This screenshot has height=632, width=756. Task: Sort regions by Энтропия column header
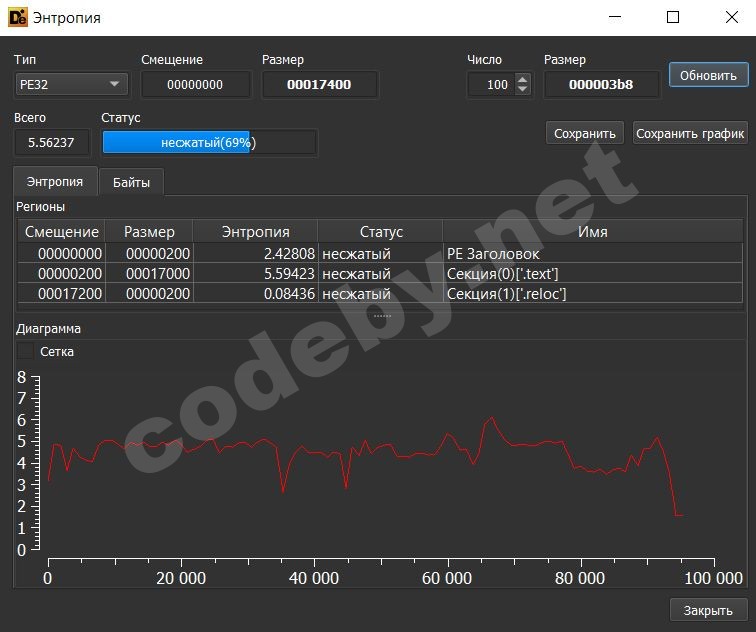coord(255,232)
